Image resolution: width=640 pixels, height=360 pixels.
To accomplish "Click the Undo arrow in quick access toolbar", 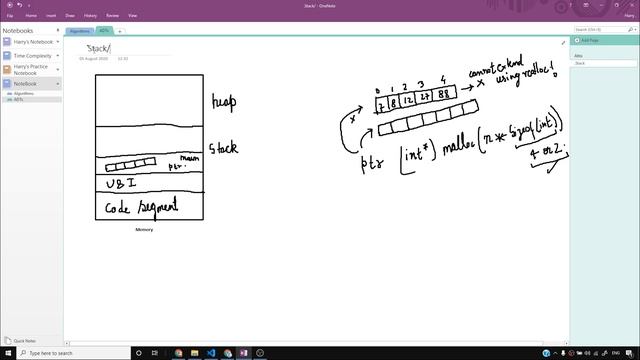I will point(19,5).
